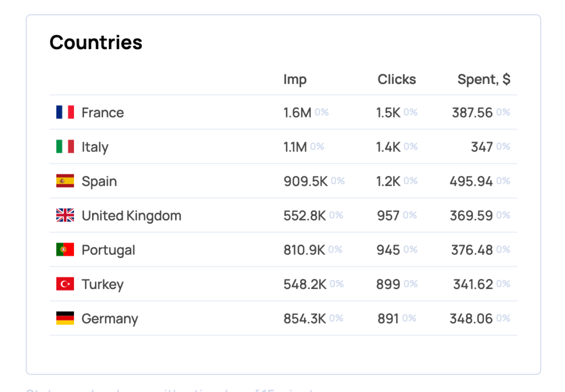Click the Countries panel heading

click(96, 42)
